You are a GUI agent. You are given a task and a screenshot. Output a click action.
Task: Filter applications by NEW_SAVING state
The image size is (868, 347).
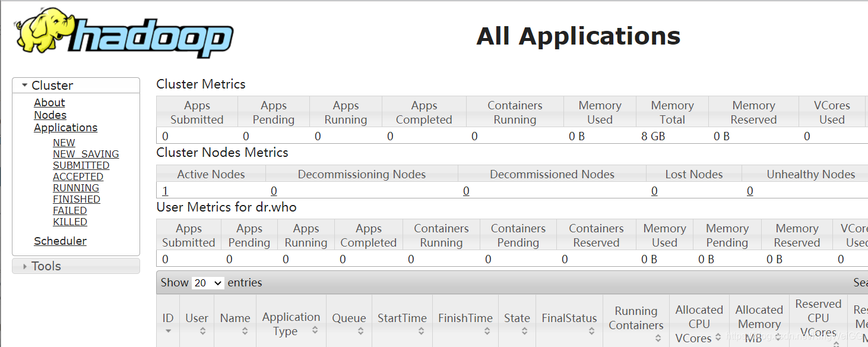coord(85,154)
